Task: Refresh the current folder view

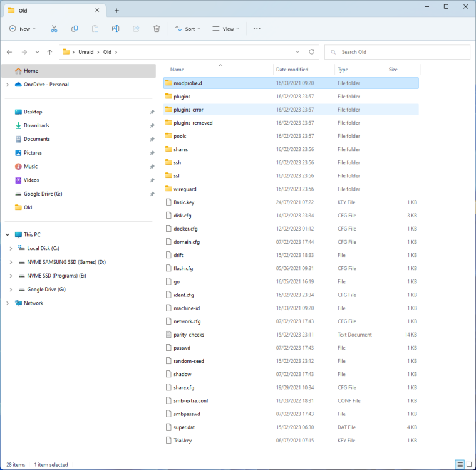Action: pos(311,51)
